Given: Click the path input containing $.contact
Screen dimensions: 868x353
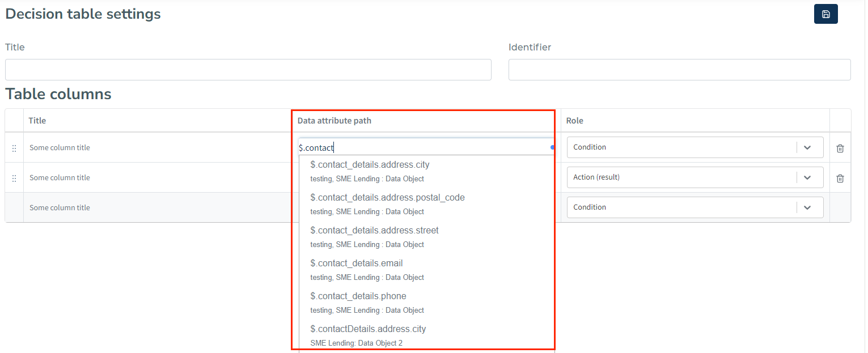Looking at the screenshot, I should click(426, 147).
